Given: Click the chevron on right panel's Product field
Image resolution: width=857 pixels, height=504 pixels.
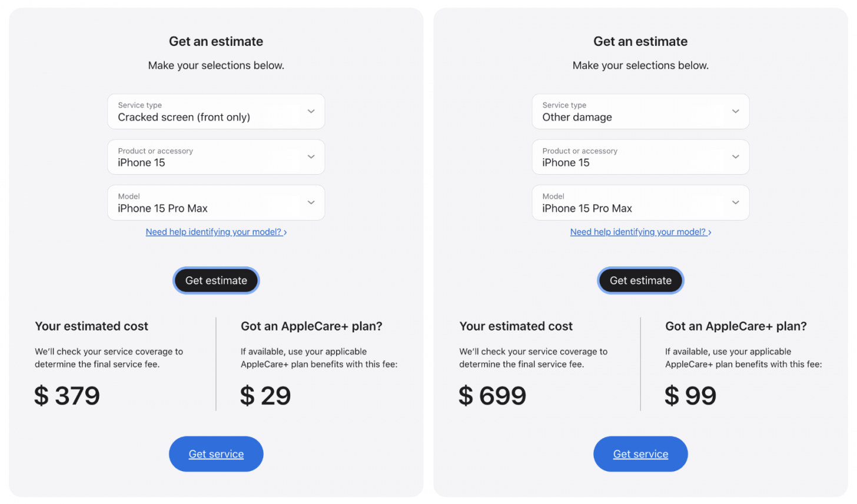Looking at the screenshot, I should [x=735, y=157].
